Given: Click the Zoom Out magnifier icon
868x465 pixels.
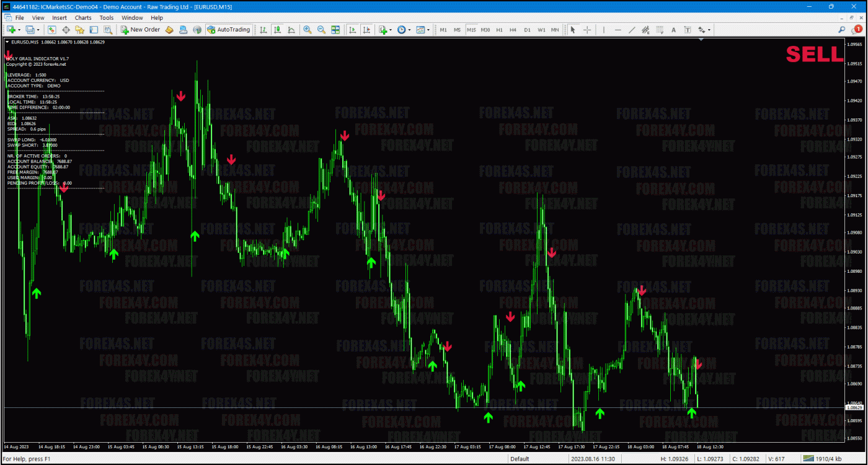Looking at the screenshot, I should (321, 30).
